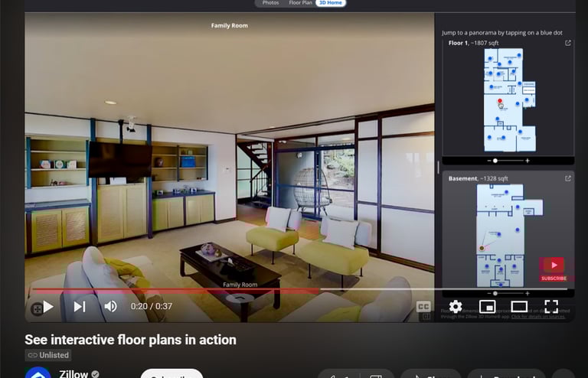This screenshot has height=378, width=588.
Task: Mute the video volume
Action: (110, 306)
